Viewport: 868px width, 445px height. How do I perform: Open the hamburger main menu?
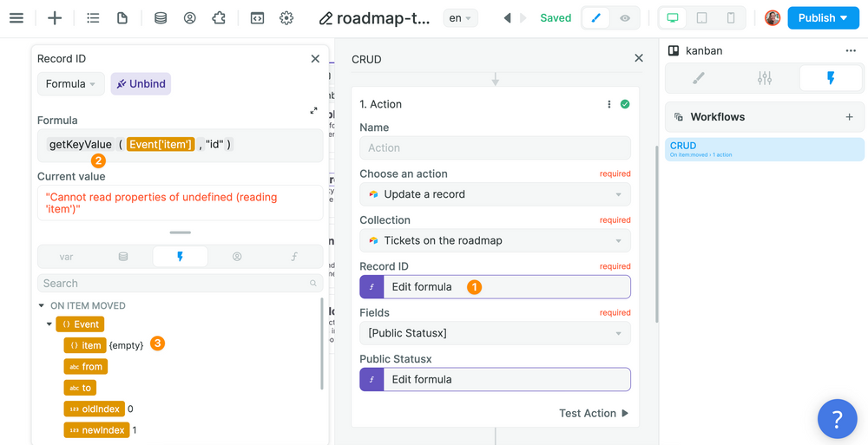click(x=16, y=18)
